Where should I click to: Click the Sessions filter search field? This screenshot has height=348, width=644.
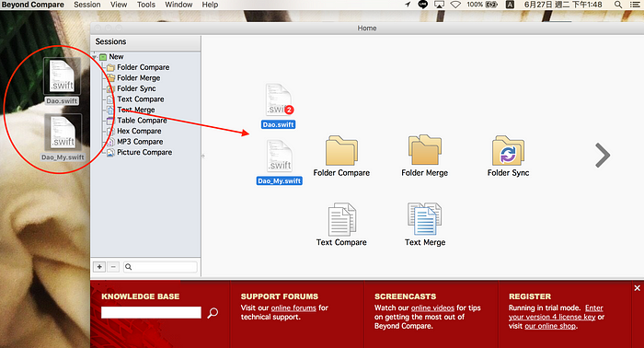point(160,267)
